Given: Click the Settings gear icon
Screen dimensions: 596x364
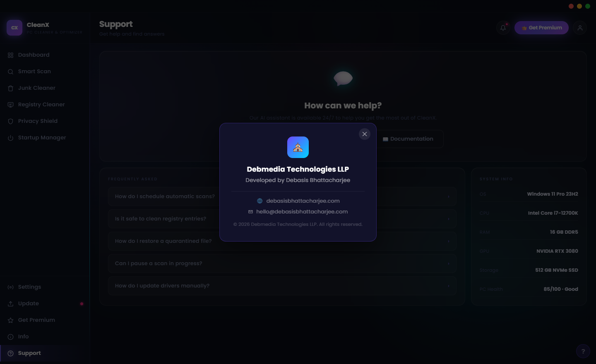Looking at the screenshot, I should [x=11, y=287].
